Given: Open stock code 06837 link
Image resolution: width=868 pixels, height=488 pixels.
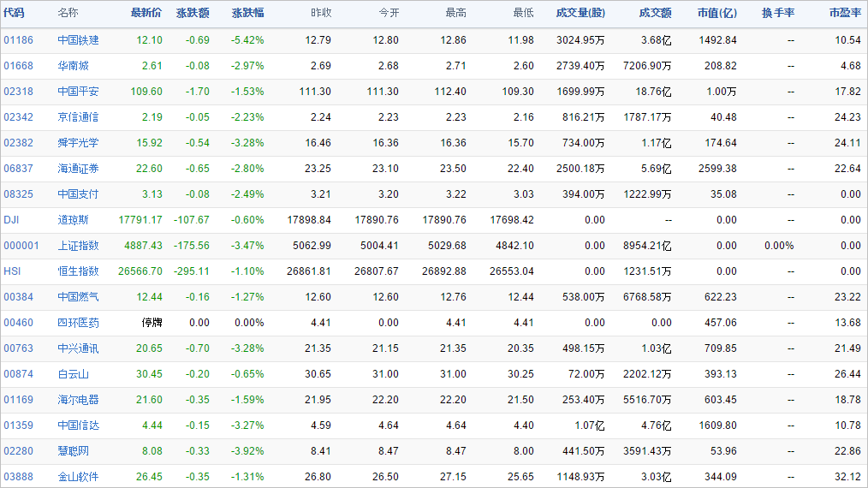Looking at the screenshot, I should tap(18, 169).
